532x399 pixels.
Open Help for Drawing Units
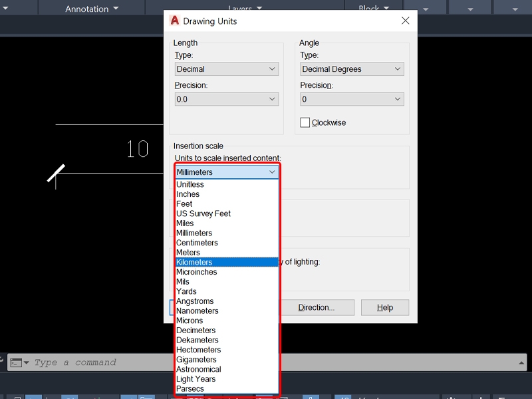tap(385, 307)
